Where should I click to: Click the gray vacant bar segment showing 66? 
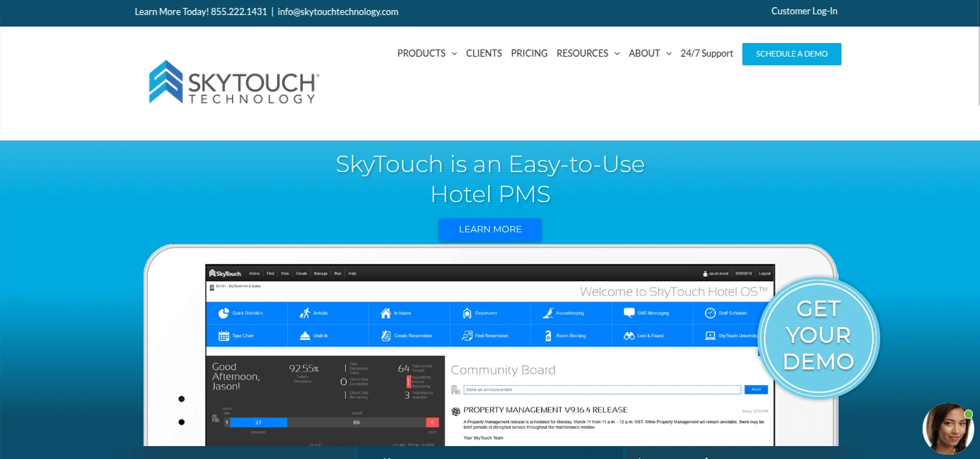click(356, 422)
